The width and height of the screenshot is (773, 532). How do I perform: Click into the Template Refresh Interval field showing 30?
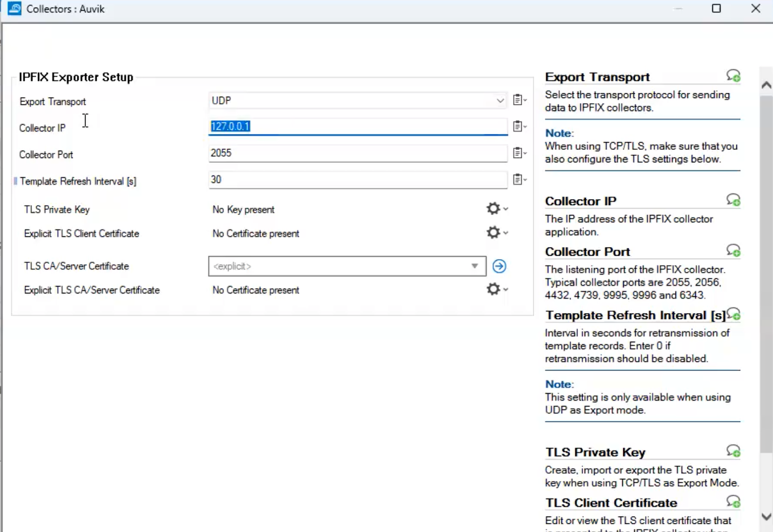[x=358, y=180]
